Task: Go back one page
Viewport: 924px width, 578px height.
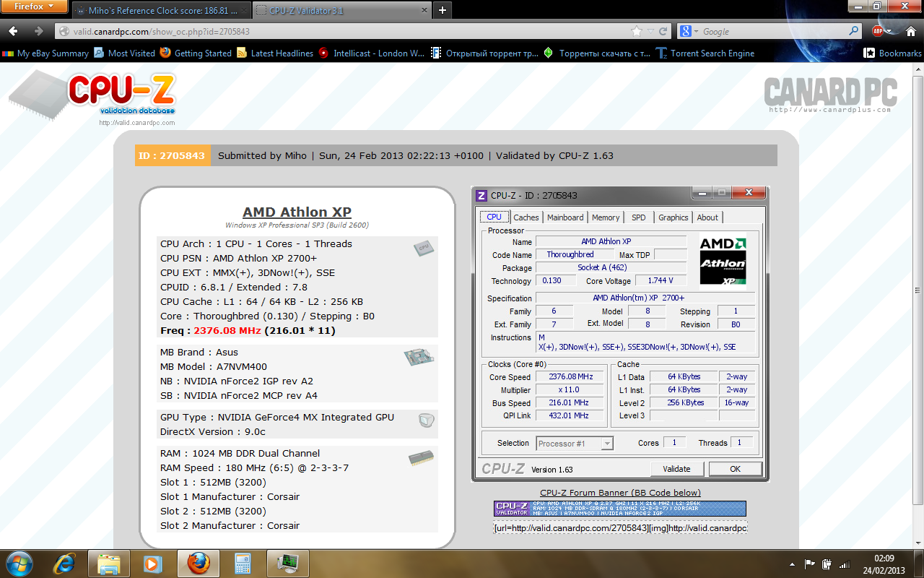Action: pyautogui.click(x=14, y=31)
